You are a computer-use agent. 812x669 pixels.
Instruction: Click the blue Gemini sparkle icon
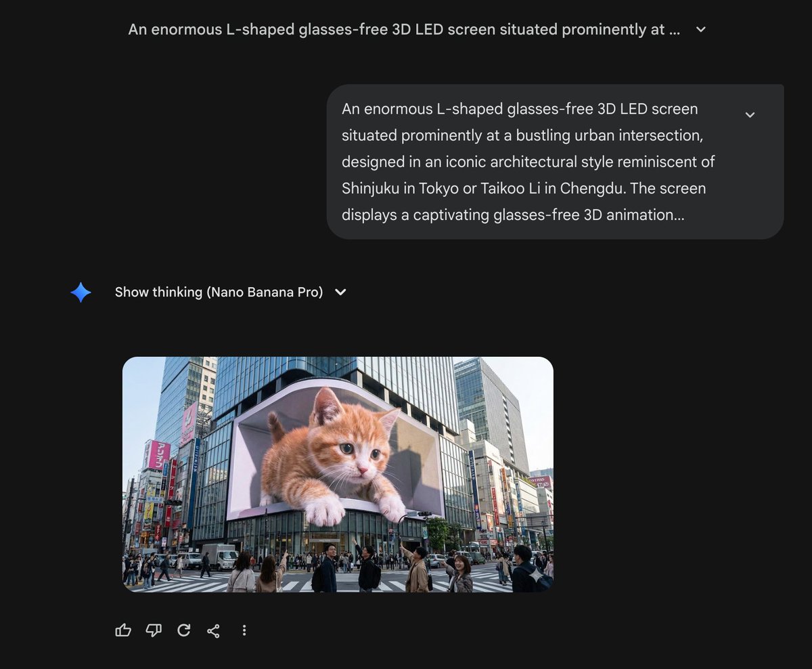81,292
